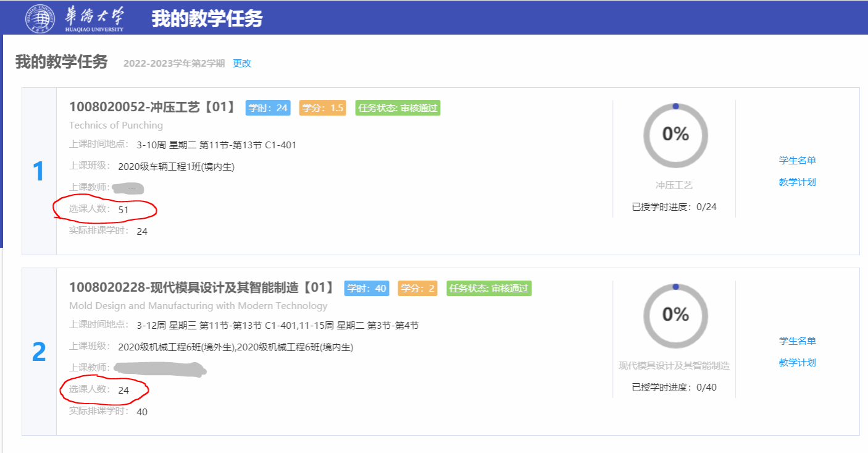Click the green 审核通过 status badge of 冲压工艺

[398, 108]
